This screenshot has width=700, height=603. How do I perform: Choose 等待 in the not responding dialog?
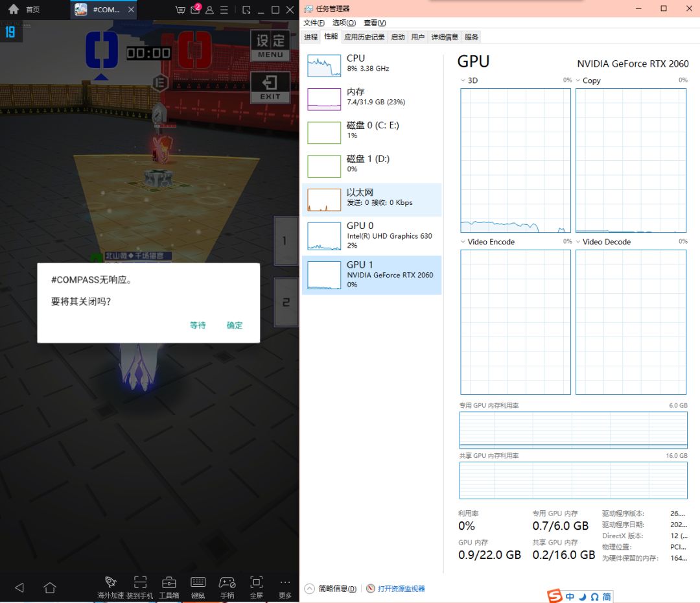click(x=198, y=325)
